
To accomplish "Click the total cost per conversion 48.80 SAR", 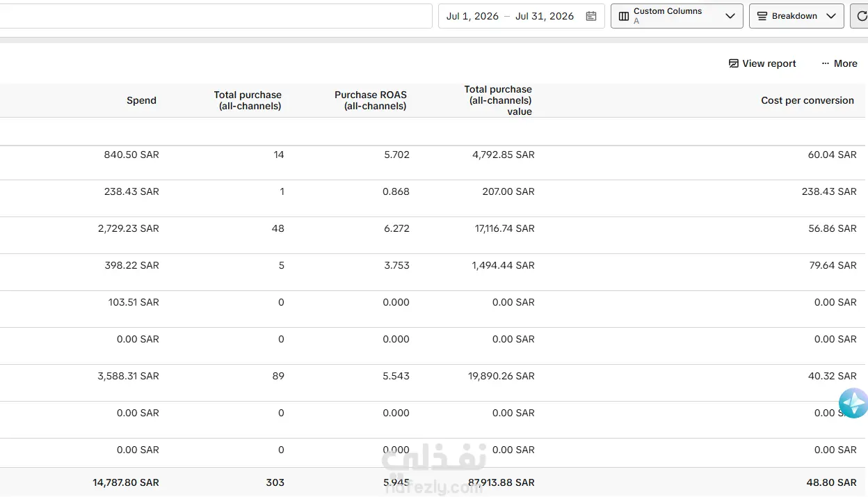I will tap(833, 482).
